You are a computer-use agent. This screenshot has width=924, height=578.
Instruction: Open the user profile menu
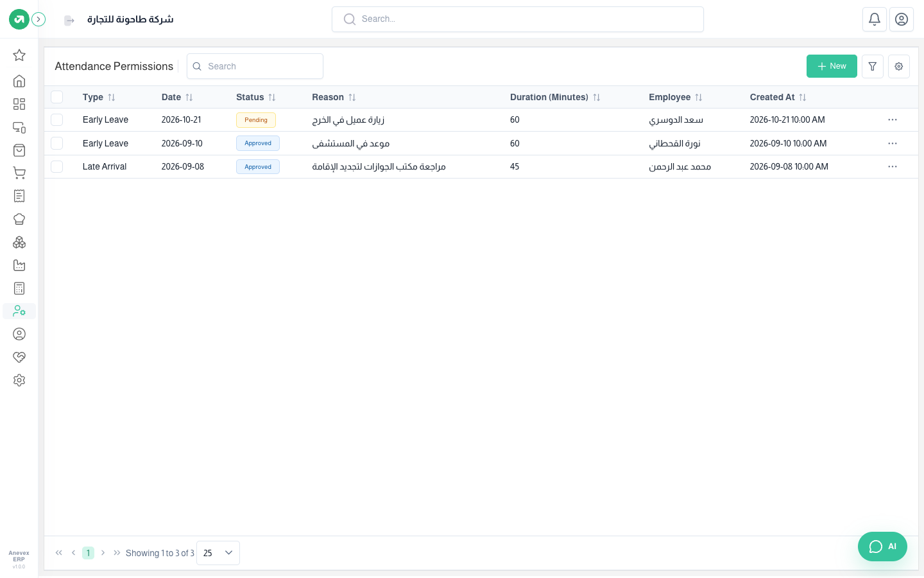click(x=902, y=19)
